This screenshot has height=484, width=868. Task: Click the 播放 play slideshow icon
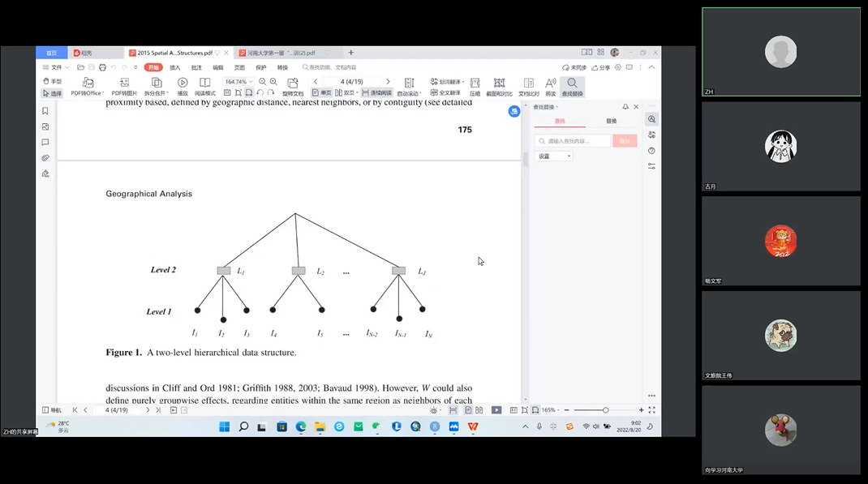pos(183,83)
